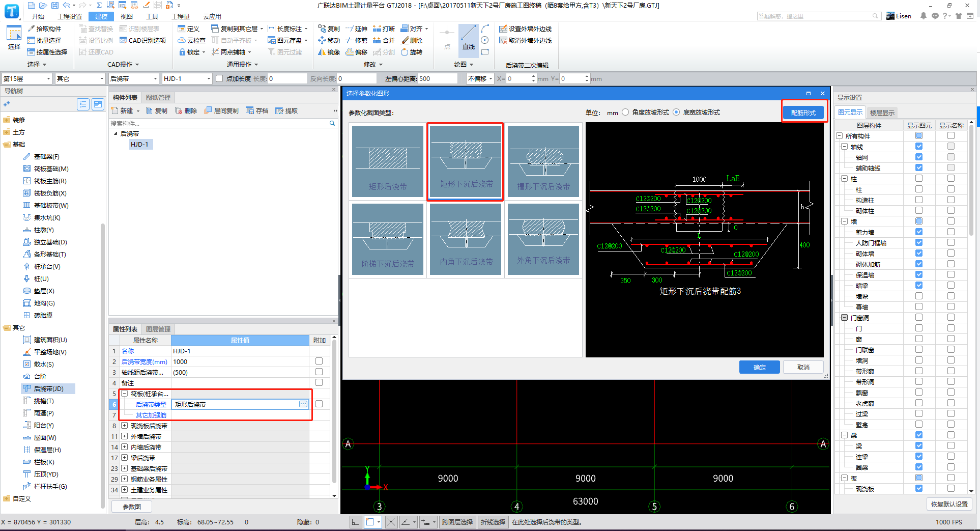980x531 pixels.
Task: Click the 长度标注 dimension tool
Action: pyautogui.click(x=289, y=29)
